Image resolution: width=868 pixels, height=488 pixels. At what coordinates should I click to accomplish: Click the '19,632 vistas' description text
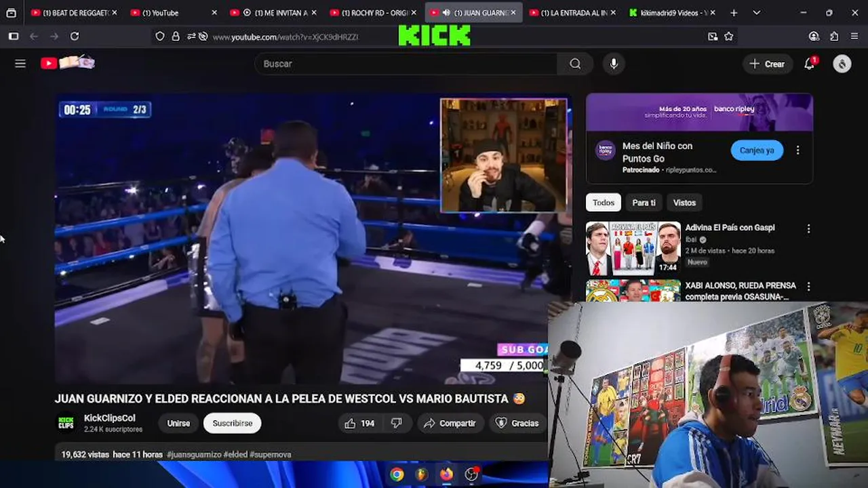point(83,454)
